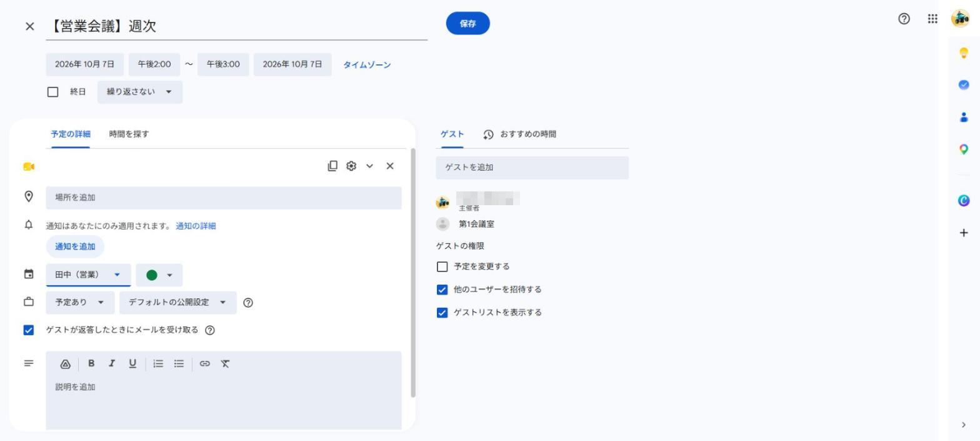Open the タイムゾーン link
This screenshot has height=441, width=980.
click(x=367, y=65)
